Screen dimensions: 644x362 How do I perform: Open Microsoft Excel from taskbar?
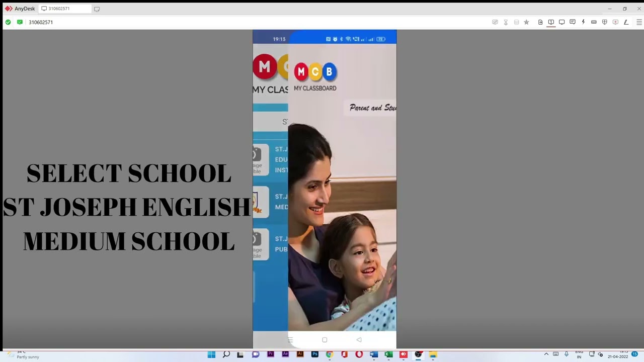[x=388, y=354]
